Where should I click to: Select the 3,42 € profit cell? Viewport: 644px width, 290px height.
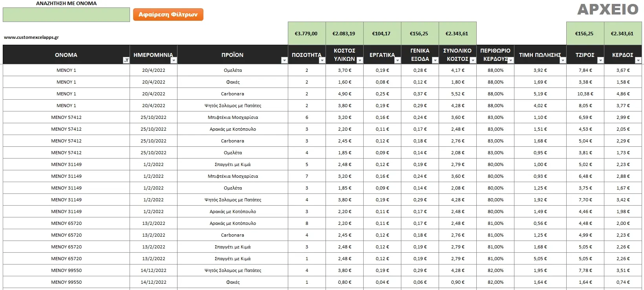tap(623, 200)
